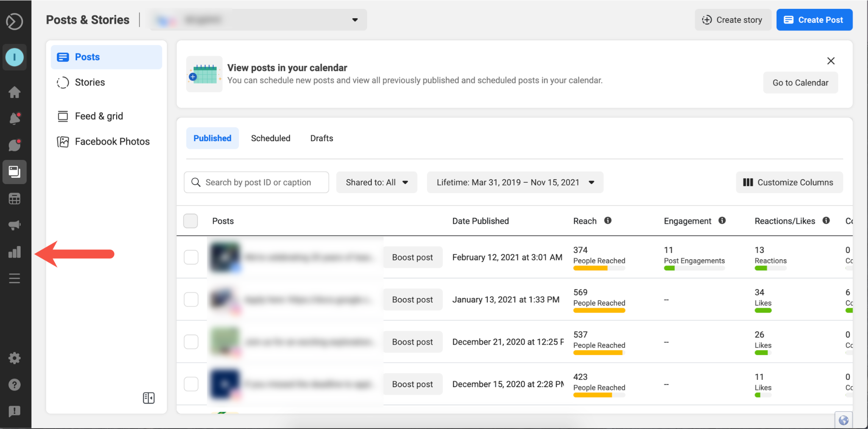Click the Create story button
Viewport: 868px width, 429px height.
(733, 20)
